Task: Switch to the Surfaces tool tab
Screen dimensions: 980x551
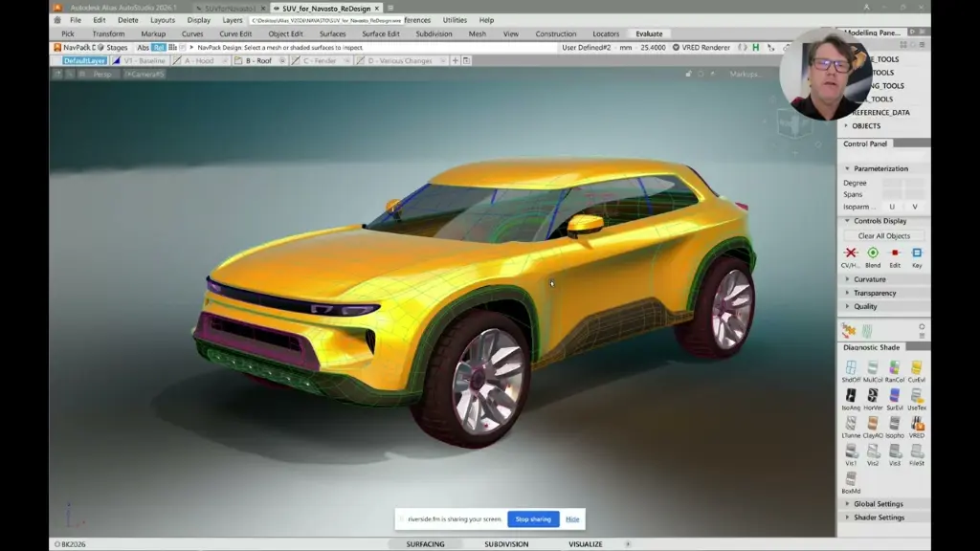Action: point(332,33)
